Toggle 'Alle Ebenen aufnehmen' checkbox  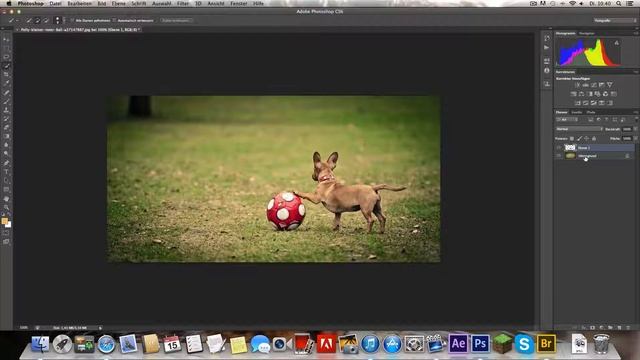pos(72,20)
